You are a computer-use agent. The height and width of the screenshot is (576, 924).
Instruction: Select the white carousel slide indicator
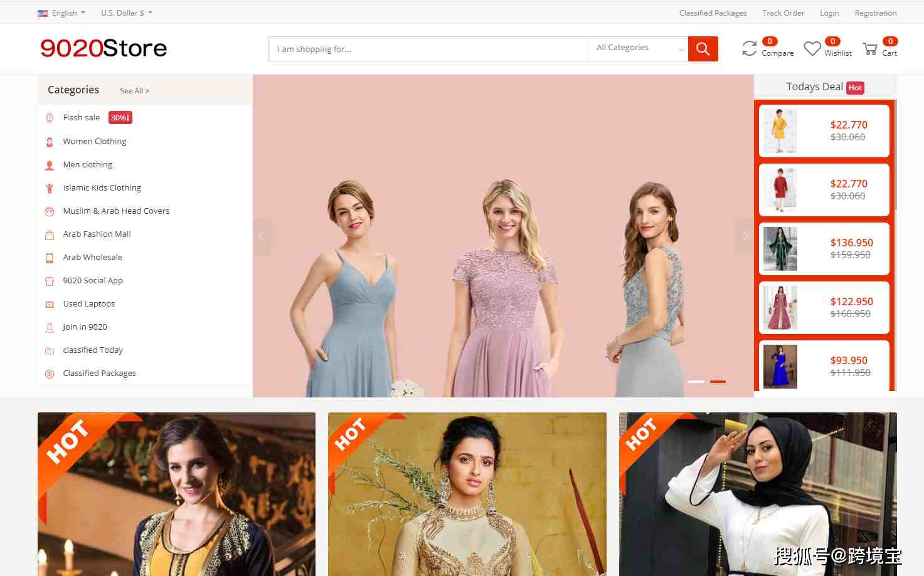696,381
